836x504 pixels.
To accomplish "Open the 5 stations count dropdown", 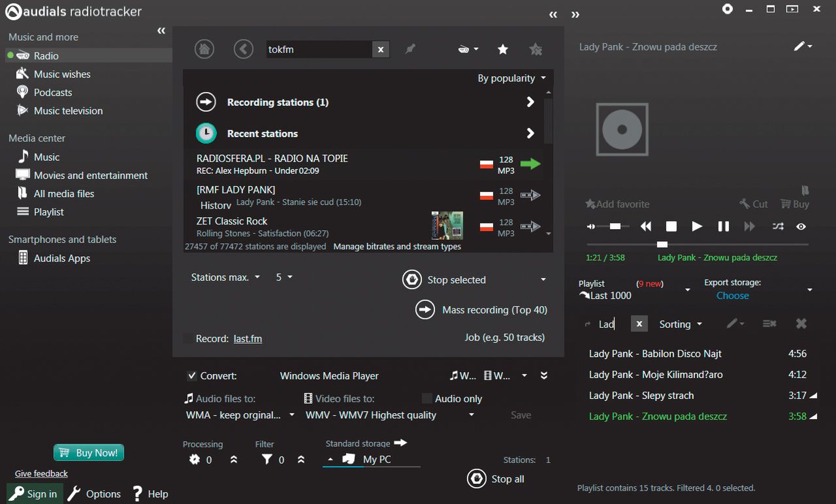I will pyautogui.click(x=284, y=277).
